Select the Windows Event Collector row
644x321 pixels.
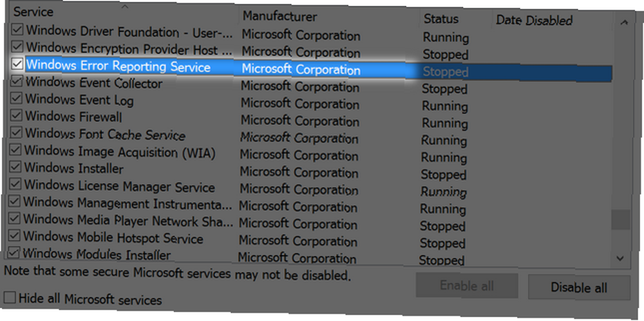pyautogui.click(x=311, y=84)
